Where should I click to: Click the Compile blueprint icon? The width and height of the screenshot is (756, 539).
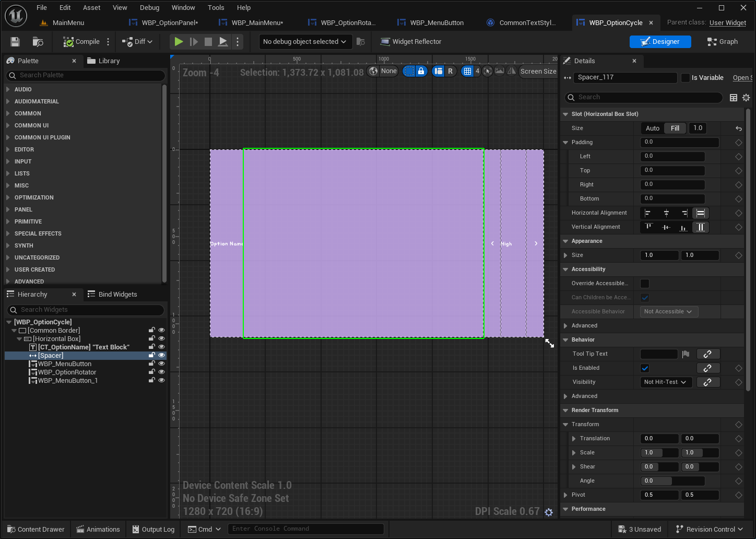click(68, 42)
